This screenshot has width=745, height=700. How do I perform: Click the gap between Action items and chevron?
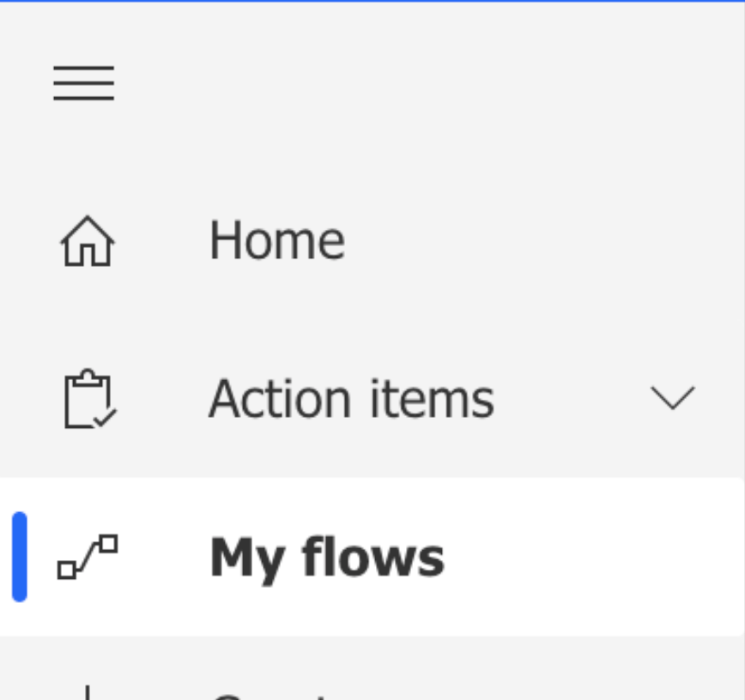click(x=570, y=398)
